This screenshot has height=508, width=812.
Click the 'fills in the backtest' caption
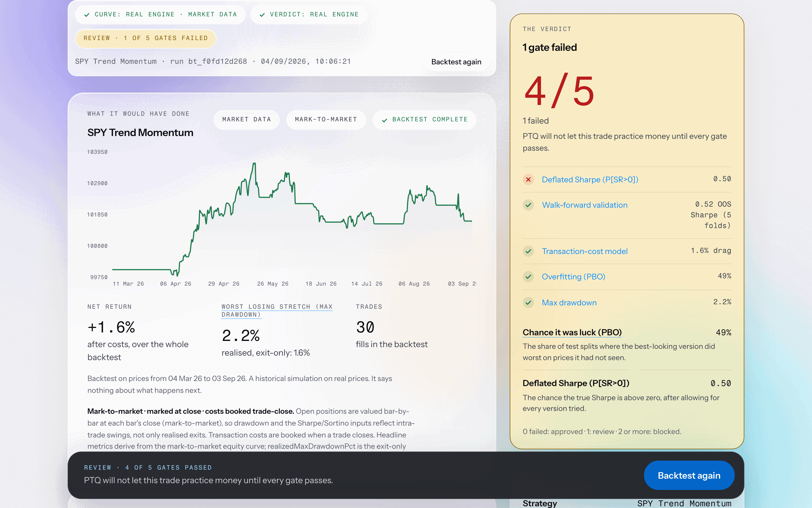coord(392,344)
